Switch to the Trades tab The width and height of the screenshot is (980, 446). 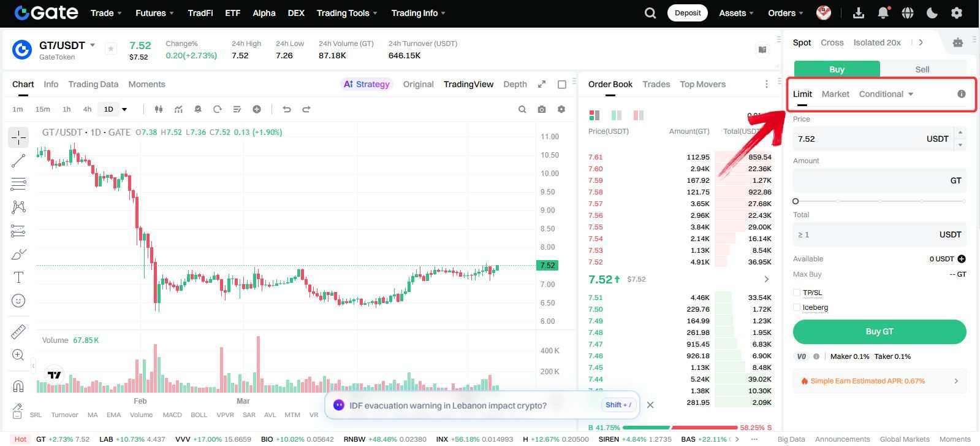tap(656, 84)
